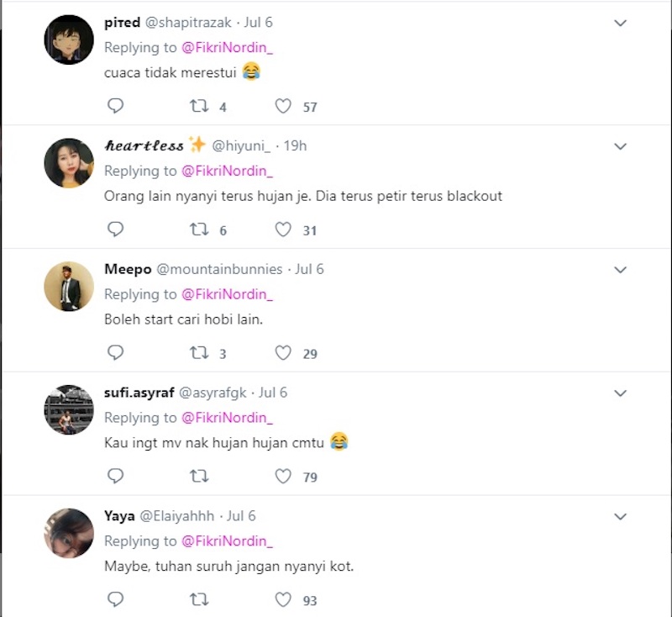
Task: Expand options chevron on Meepo's tweet
Action: (x=620, y=271)
